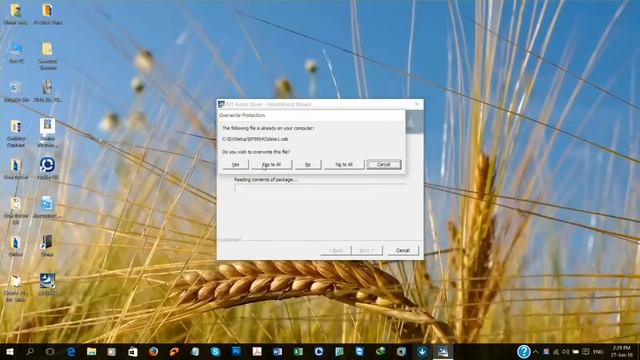Open the PDF reader taskbar icon

[257, 351]
